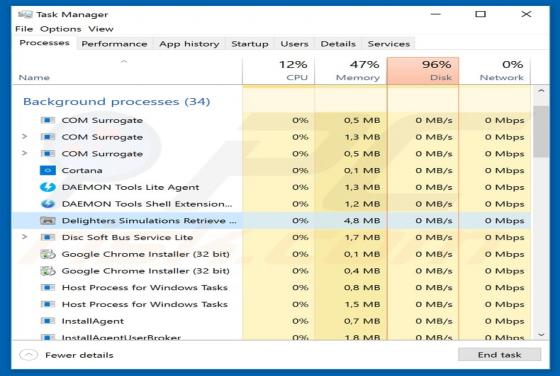The image size is (560, 376).
Task: Click the Disc Soft Bus Service Lite icon
Action: click(x=48, y=237)
